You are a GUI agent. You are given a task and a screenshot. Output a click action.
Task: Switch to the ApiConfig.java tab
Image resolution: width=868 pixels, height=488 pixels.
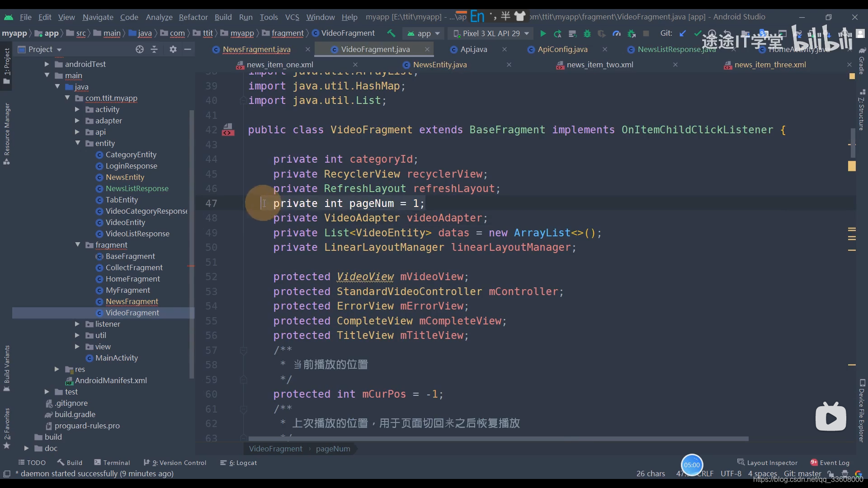click(x=562, y=49)
